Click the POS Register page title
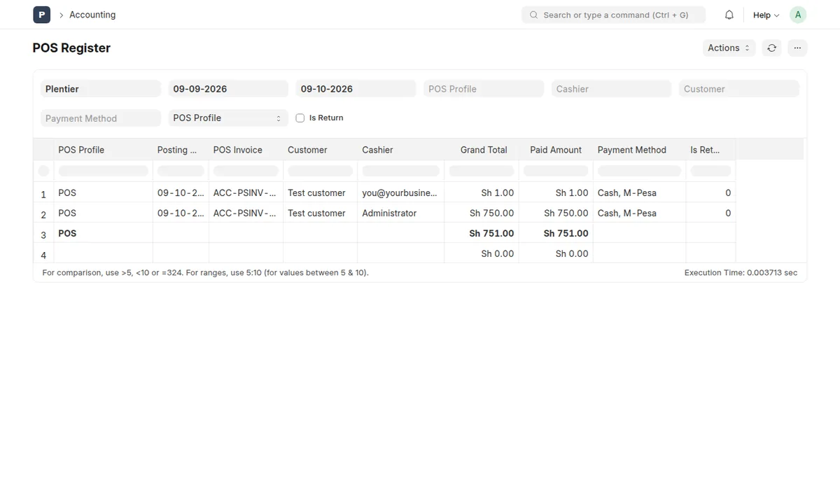This screenshot has width=840, height=504. (x=71, y=48)
